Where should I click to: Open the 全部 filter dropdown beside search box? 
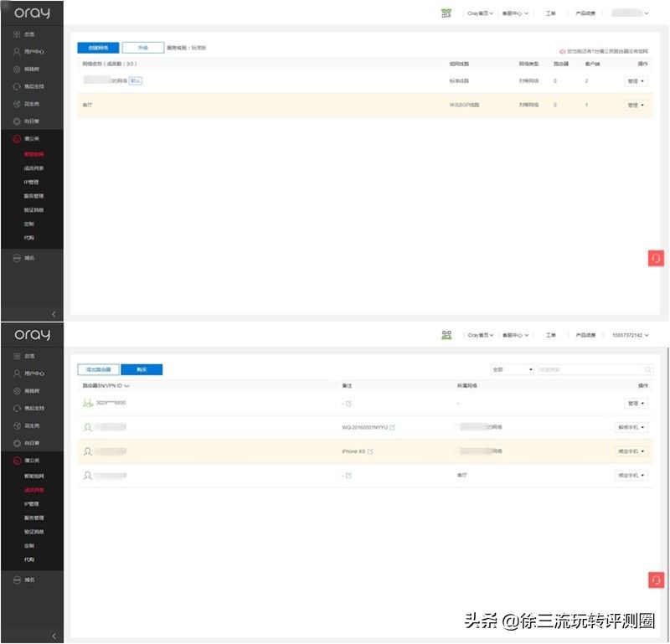pos(513,369)
